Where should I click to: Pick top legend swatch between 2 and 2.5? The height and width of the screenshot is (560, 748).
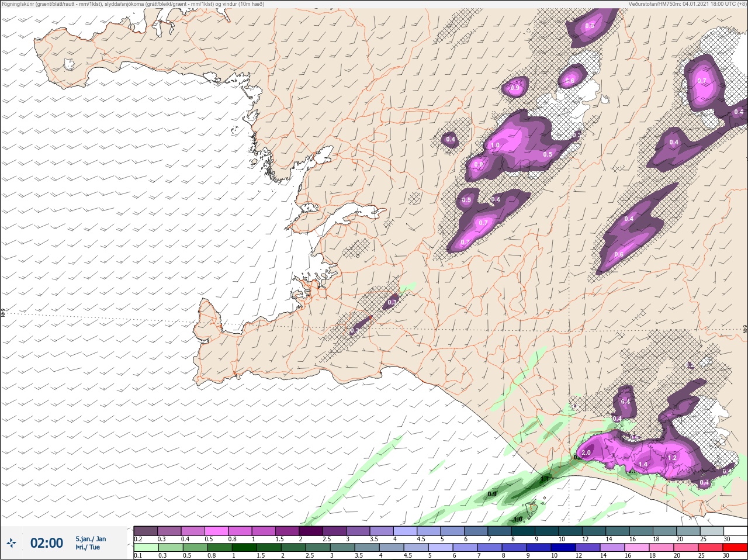tap(311, 530)
